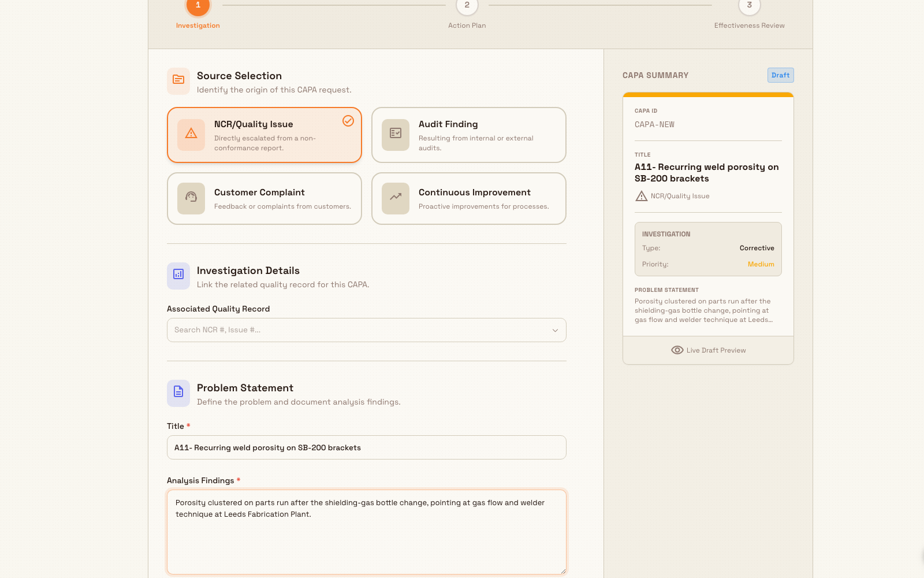The width and height of the screenshot is (924, 578).
Task: Click into the Analysis Findings text area
Action: 367,532
